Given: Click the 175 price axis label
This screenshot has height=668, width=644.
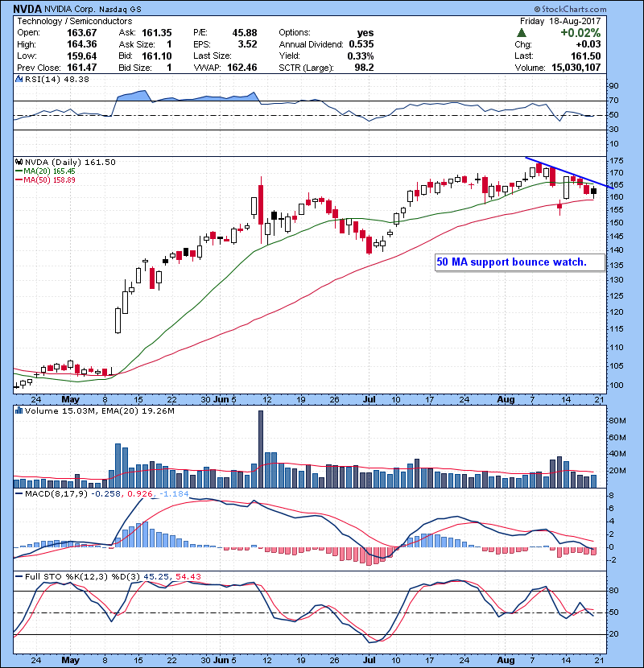Looking at the screenshot, I should point(617,161).
